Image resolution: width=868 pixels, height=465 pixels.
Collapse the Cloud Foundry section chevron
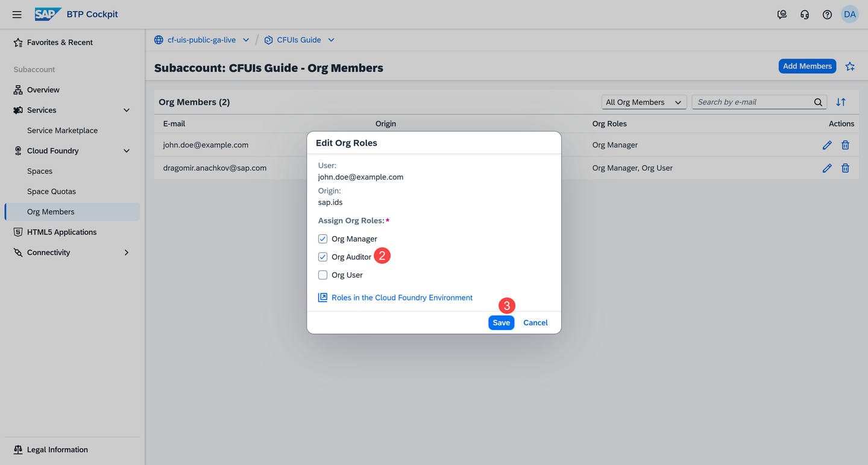click(x=127, y=151)
